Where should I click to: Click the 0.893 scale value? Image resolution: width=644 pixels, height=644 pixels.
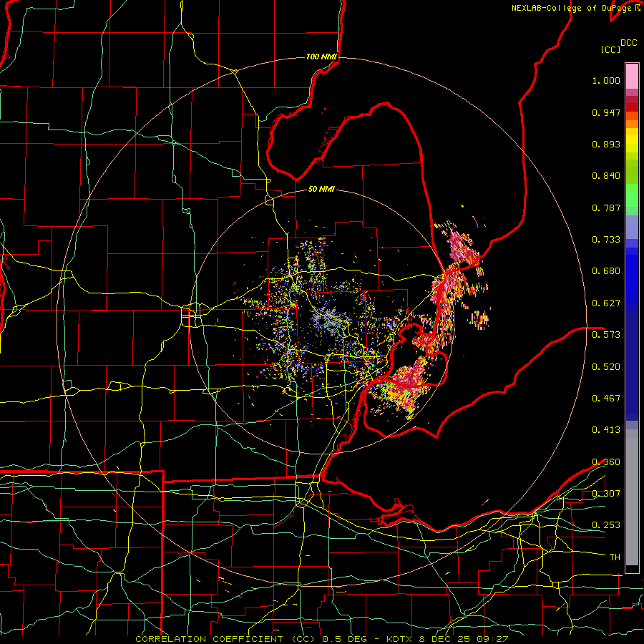pyautogui.click(x=606, y=144)
